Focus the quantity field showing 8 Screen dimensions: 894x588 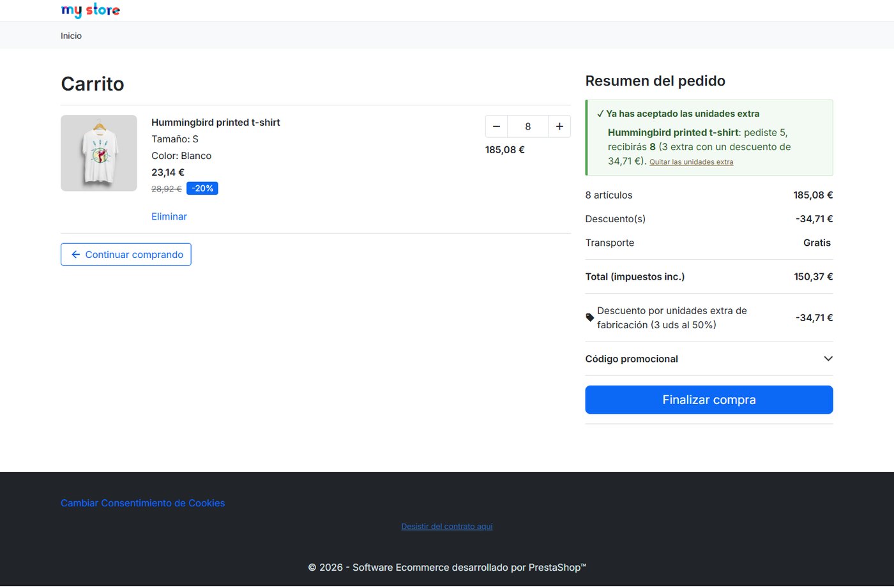[x=527, y=126]
